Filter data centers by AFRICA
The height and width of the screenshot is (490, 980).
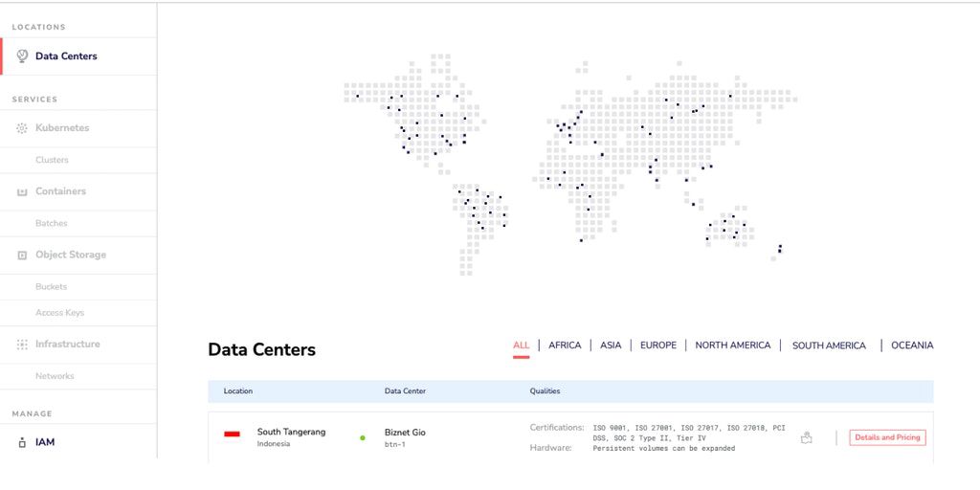coord(565,345)
